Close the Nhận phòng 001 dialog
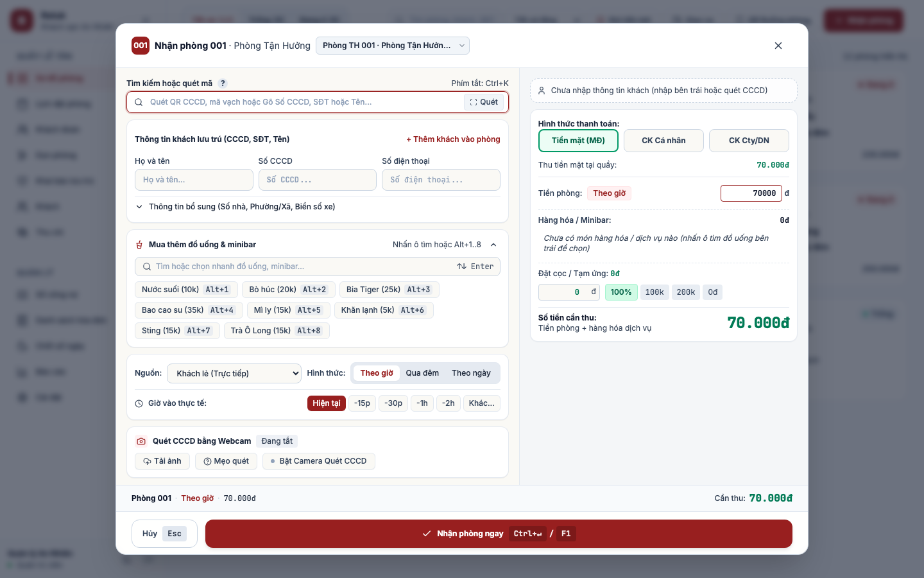Image resolution: width=924 pixels, height=578 pixels. (x=778, y=46)
